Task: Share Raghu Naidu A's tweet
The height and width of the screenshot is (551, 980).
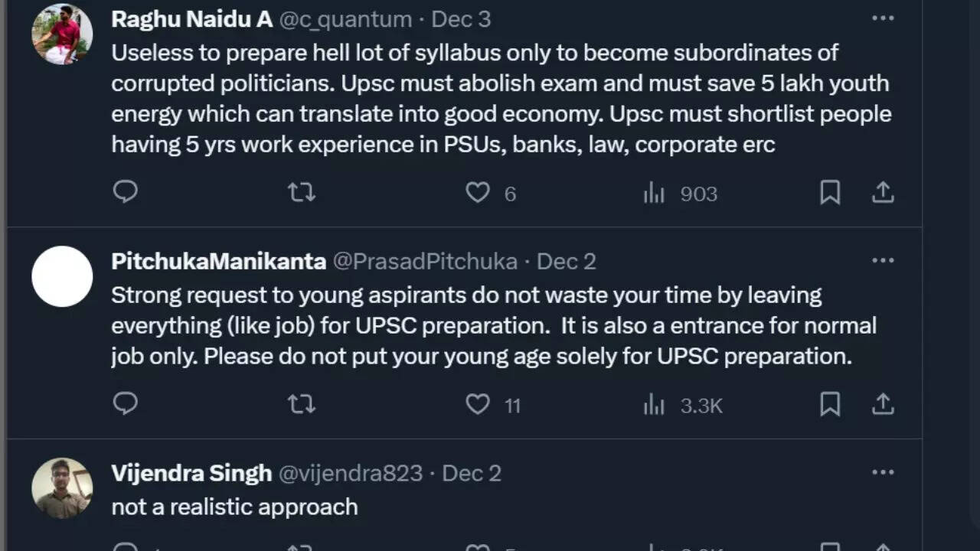Action: [883, 192]
